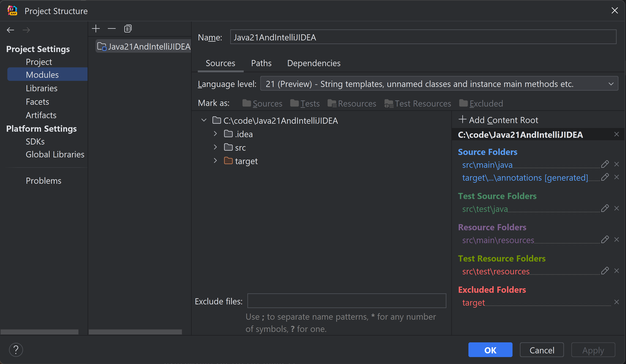Switch to the Dependencies tab
The height and width of the screenshot is (364, 626).
pos(314,63)
